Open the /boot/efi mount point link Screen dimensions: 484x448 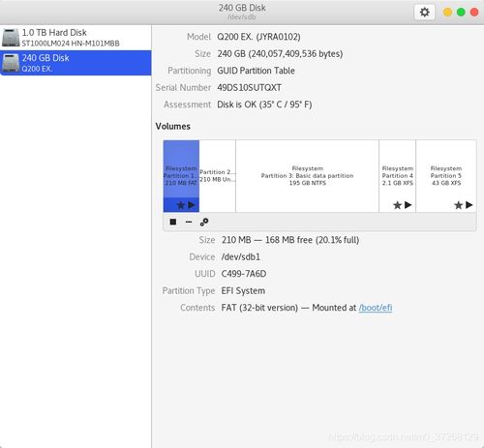tap(376, 308)
